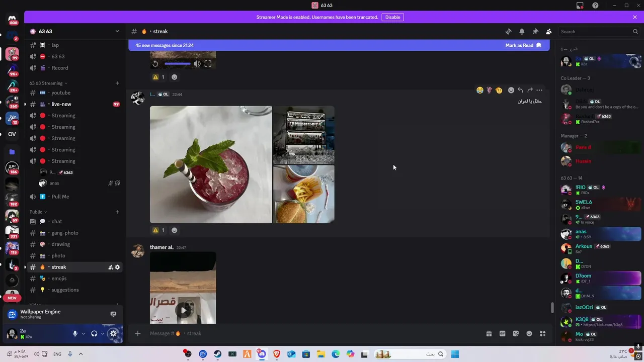This screenshot has width=644, height=362.
Task: Open the gift icon in message bar
Action: [x=489, y=333]
